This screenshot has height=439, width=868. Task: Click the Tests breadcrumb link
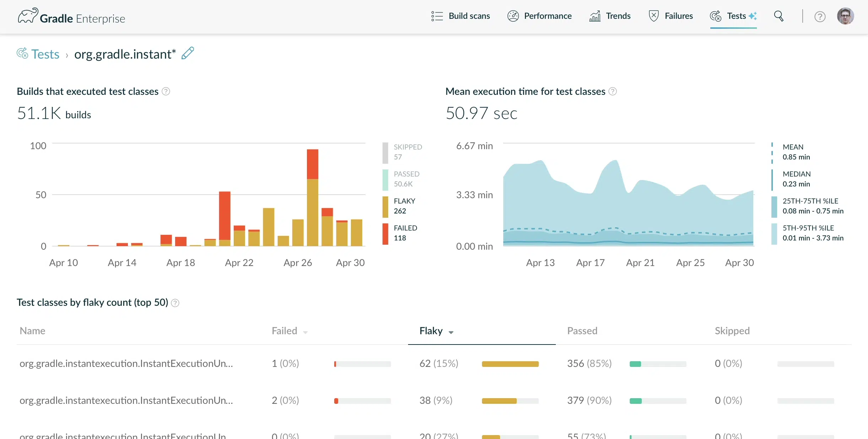pyautogui.click(x=45, y=54)
